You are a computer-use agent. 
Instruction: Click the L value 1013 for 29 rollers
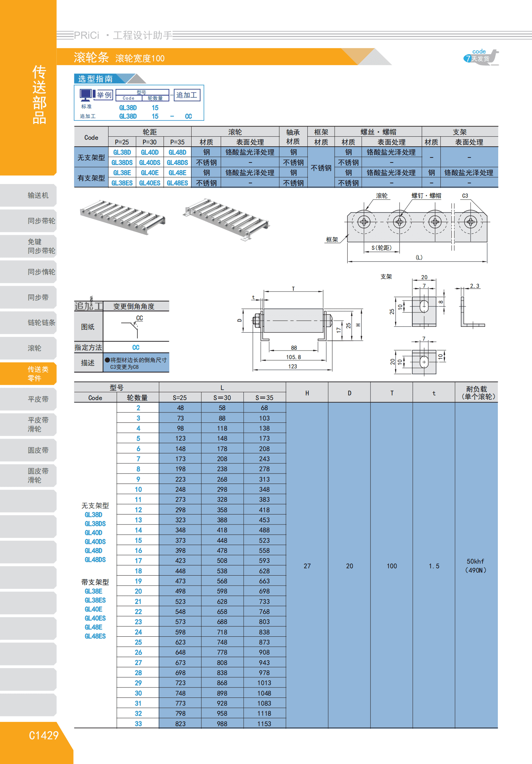pos(265,683)
